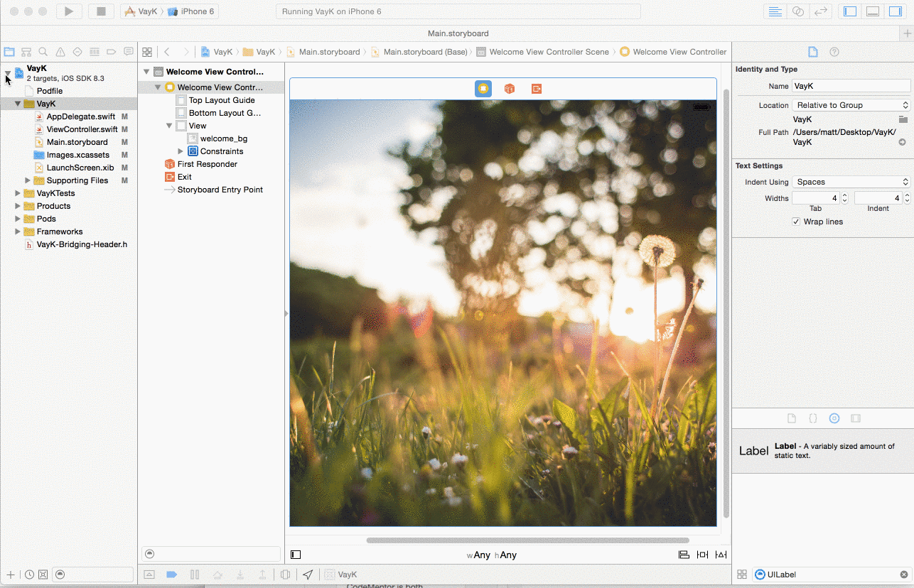Click the Stop button in toolbar

pyautogui.click(x=101, y=11)
